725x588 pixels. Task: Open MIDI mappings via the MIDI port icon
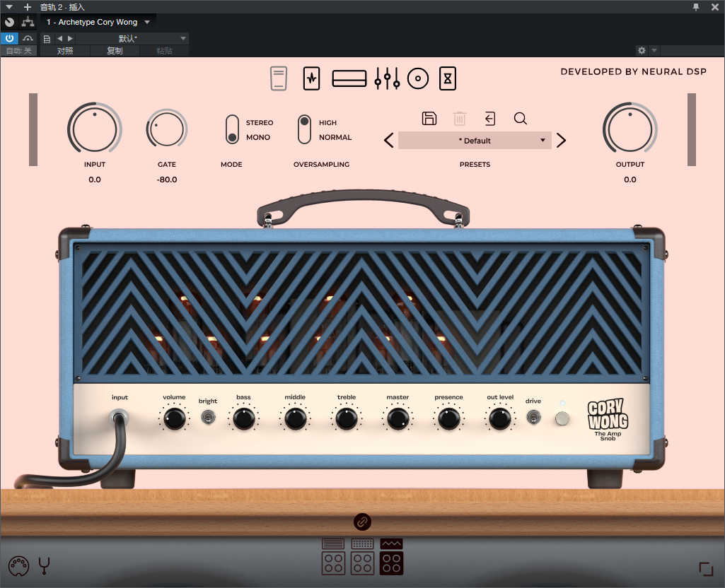pyautogui.click(x=18, y=566)
